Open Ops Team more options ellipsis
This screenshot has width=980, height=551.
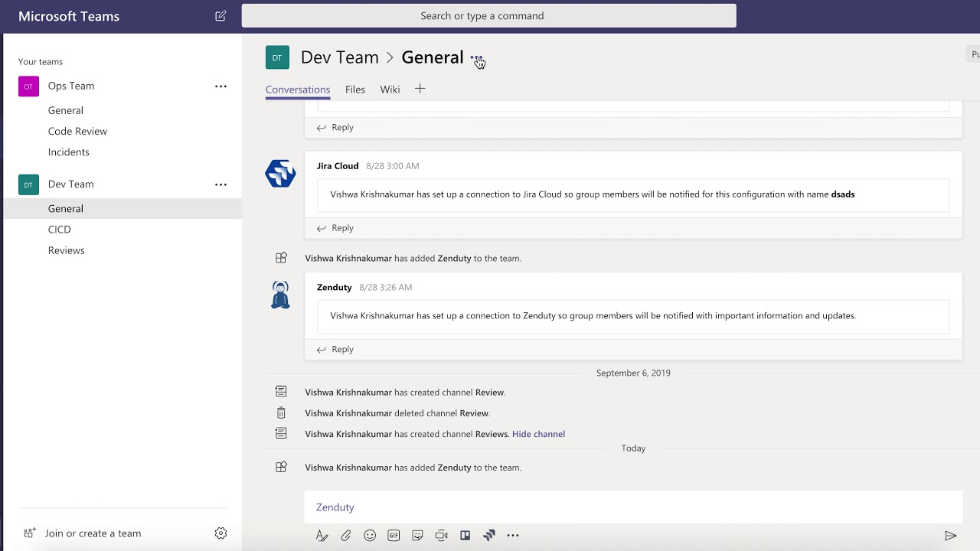pyautogui.click(x=220, y=86)
